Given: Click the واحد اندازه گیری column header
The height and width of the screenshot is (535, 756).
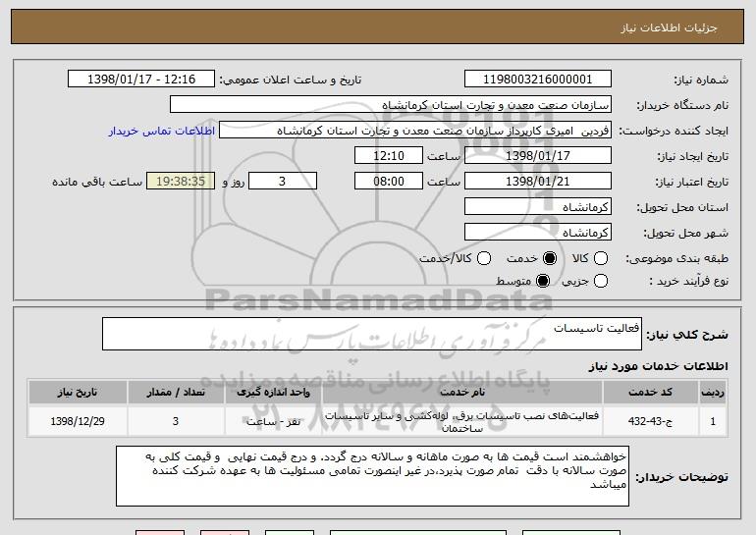Looking at the screenshot, I should 273,393.
